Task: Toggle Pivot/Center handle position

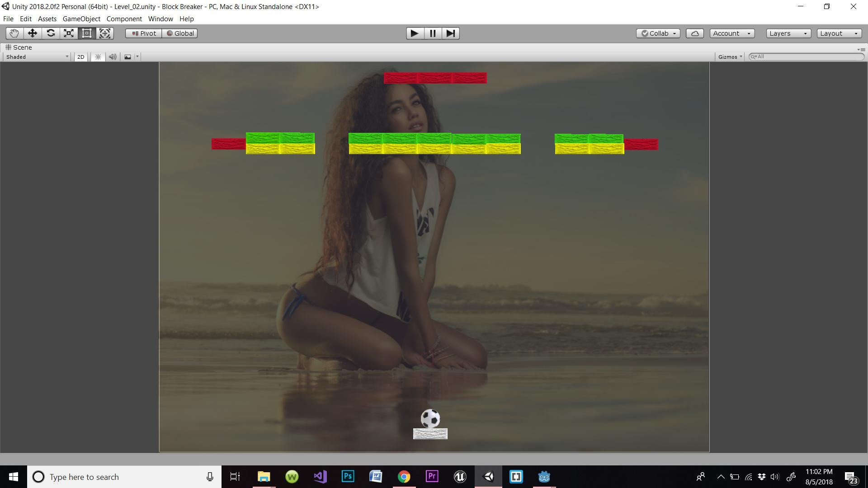Action: click(144, 33)
